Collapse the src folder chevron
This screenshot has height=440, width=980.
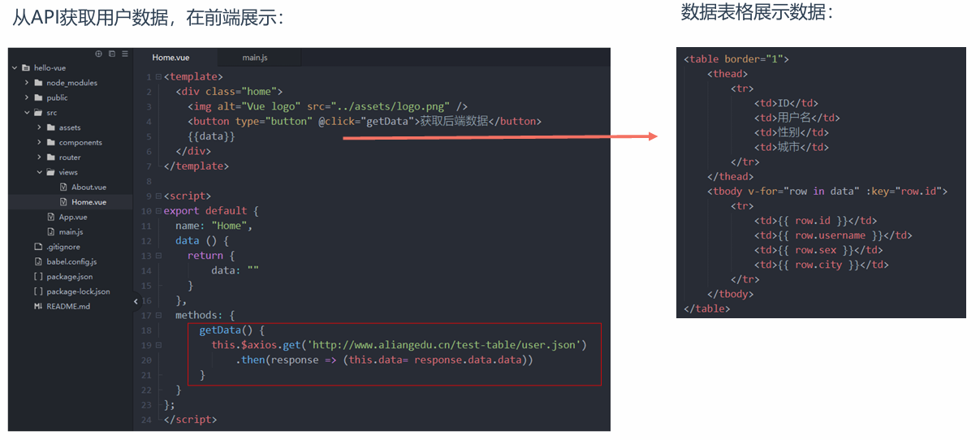click(27, 113)
